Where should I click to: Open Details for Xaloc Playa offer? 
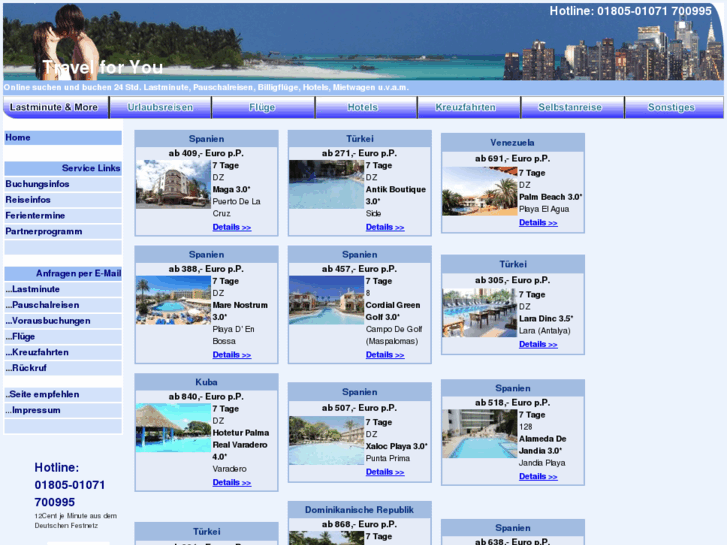(x=385, y=472)
